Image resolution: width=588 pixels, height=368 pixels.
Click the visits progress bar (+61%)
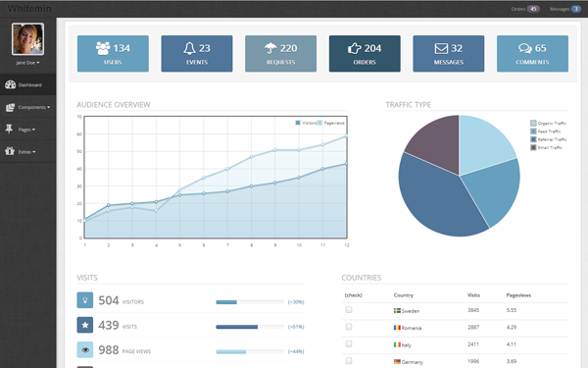250,327
